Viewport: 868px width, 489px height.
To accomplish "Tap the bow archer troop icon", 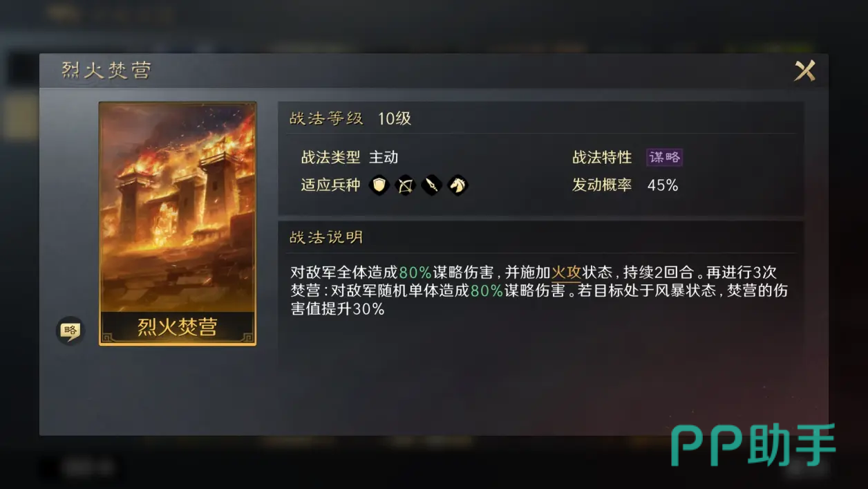I will [405, 185].
